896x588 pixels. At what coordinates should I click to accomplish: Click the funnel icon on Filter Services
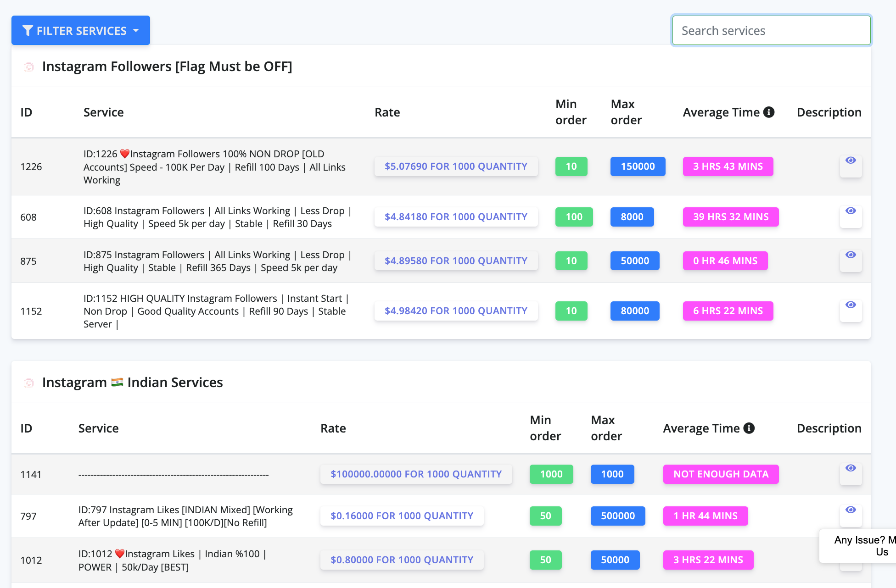[x=28, y=31]
